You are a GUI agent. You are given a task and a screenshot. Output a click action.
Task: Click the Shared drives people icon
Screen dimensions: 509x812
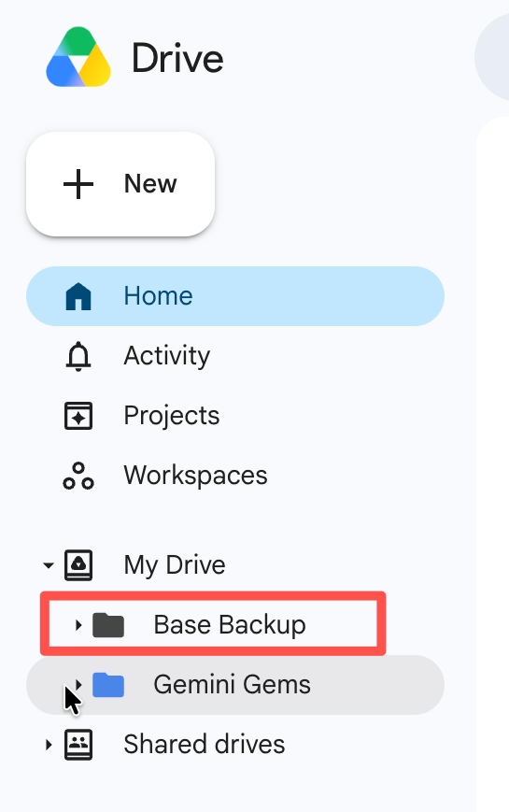[78, 745]
